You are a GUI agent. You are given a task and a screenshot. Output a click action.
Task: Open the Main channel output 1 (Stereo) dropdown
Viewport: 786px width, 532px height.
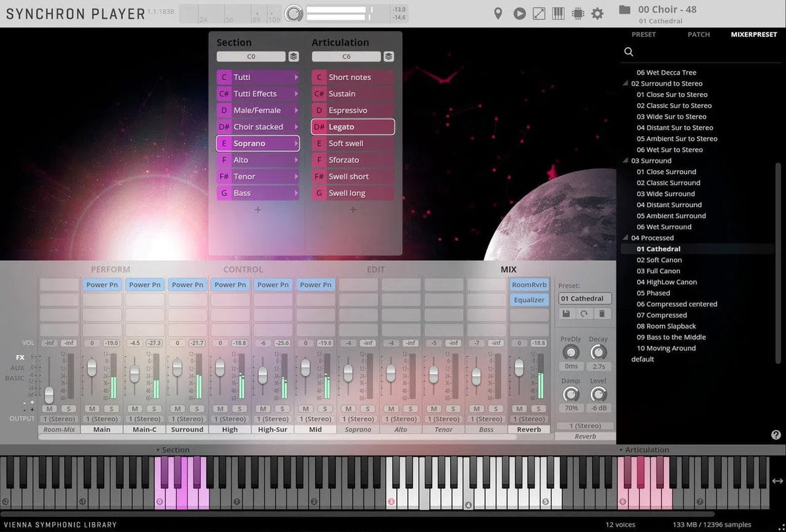click(102, 419)
